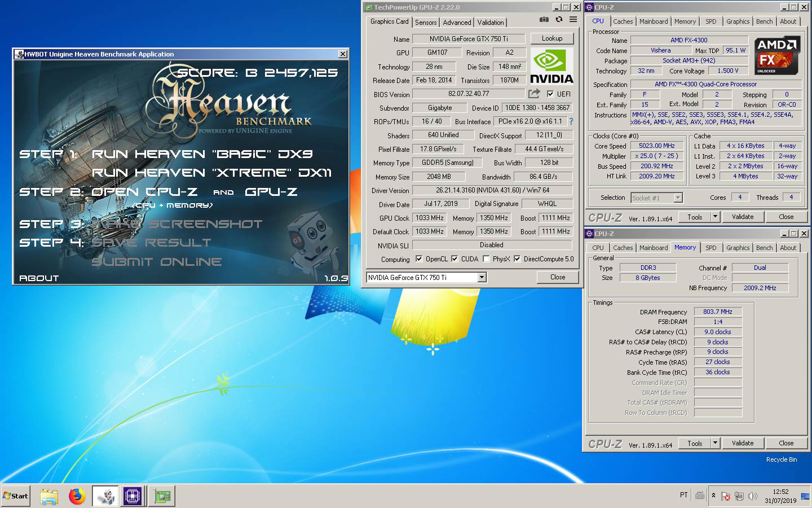Open About tab in top CPU-Z window
The image size is (812, 508).
coord(788,21)
